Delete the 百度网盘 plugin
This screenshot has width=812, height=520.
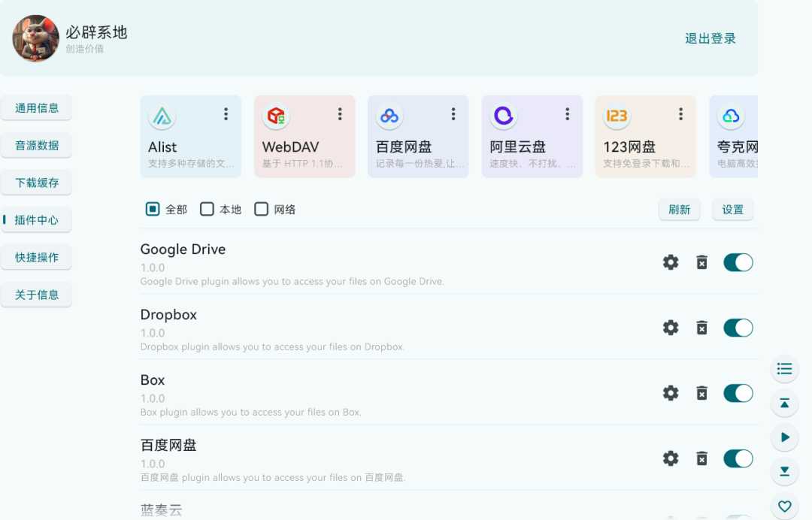pos(701,458)
